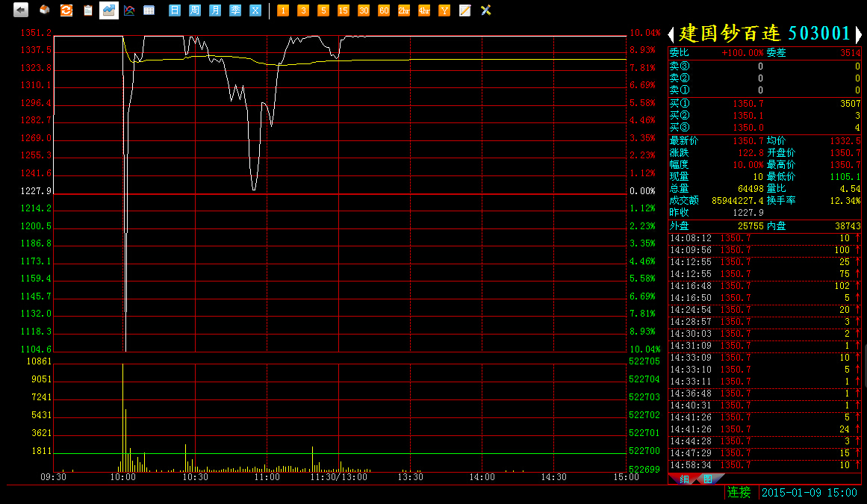This screenshot has height=504, width=867.
Task: Select the 14:08:12 trade tick row
Action: point(765,238)
